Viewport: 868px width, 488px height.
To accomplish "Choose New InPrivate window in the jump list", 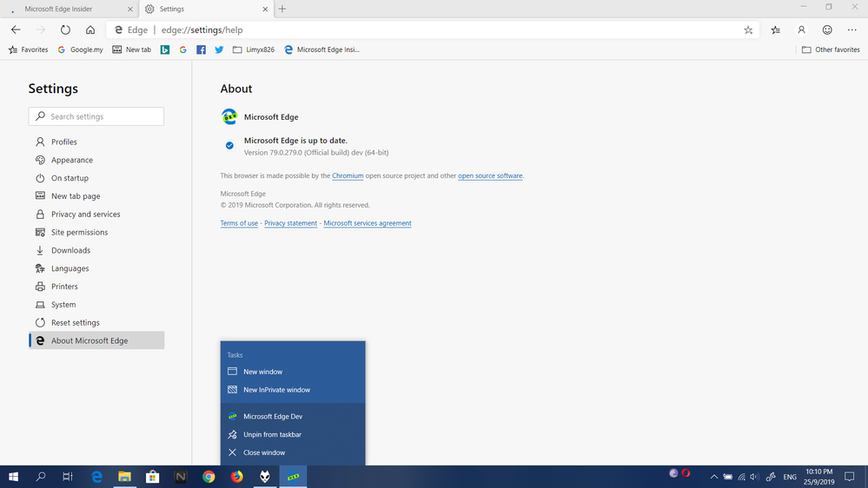I will pos(293,390).
